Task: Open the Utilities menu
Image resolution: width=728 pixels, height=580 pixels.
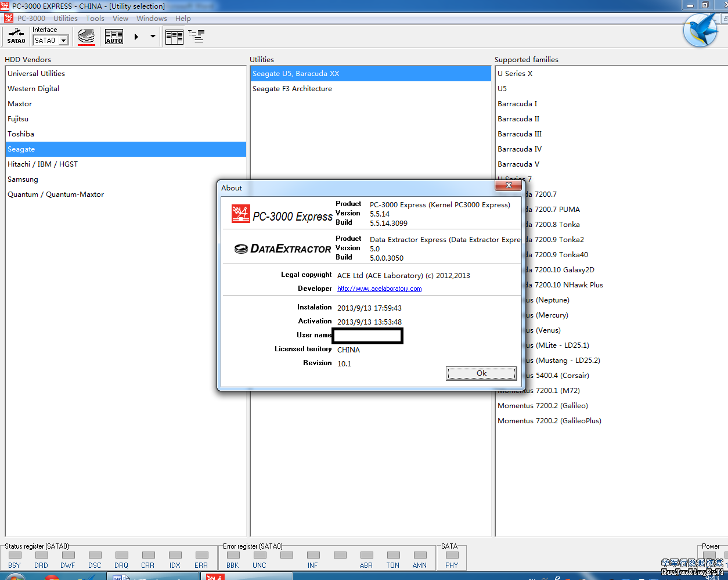Action: click(x=66, y=18)
